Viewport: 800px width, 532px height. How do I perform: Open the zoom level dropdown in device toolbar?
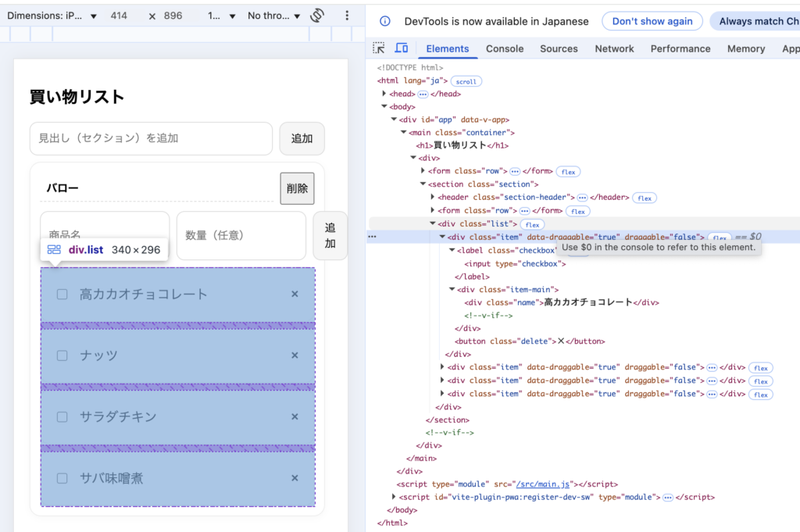click(221, 16)
